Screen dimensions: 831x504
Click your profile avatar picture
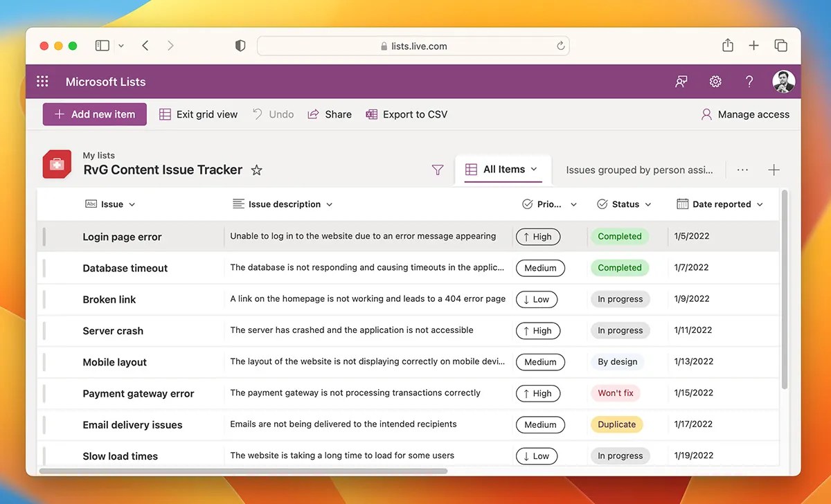pyautogui.click(x=783, y=81)
